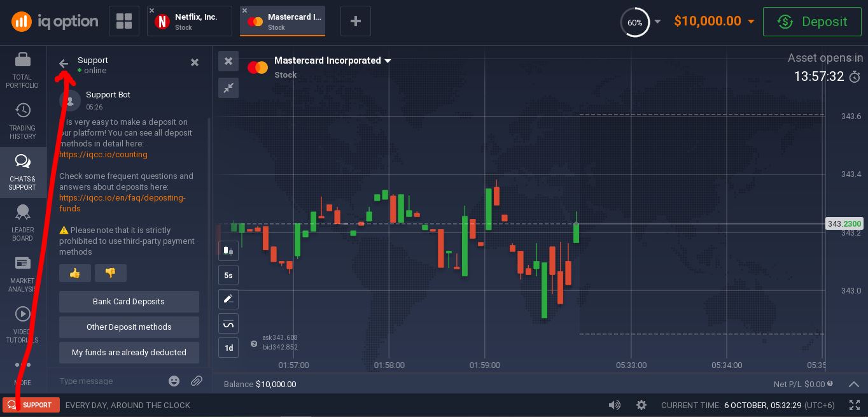Click the green Deposit button
Screen dimensions: 868x417
point(811,22)
